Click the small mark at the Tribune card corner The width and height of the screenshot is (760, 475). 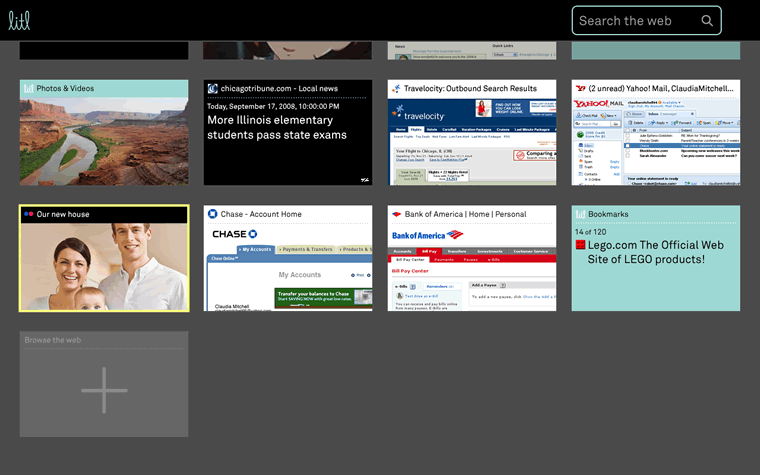coord(364,180)
